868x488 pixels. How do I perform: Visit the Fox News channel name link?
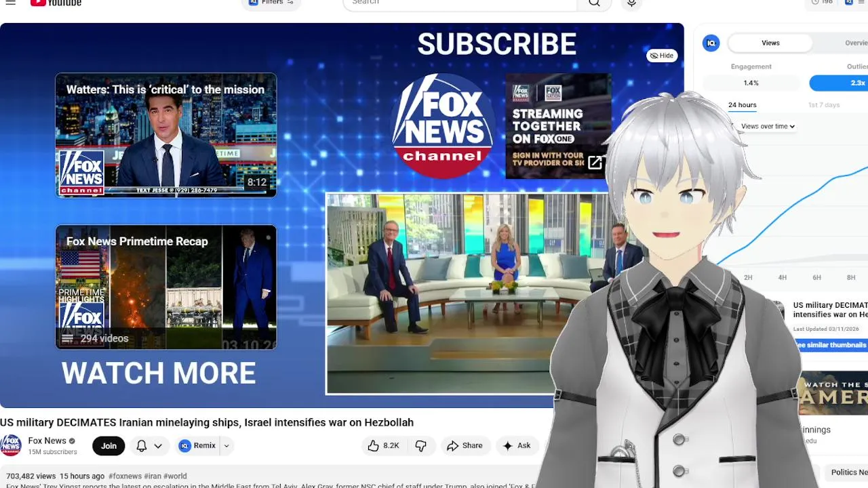pyautogui.click(x=47, y=441)
